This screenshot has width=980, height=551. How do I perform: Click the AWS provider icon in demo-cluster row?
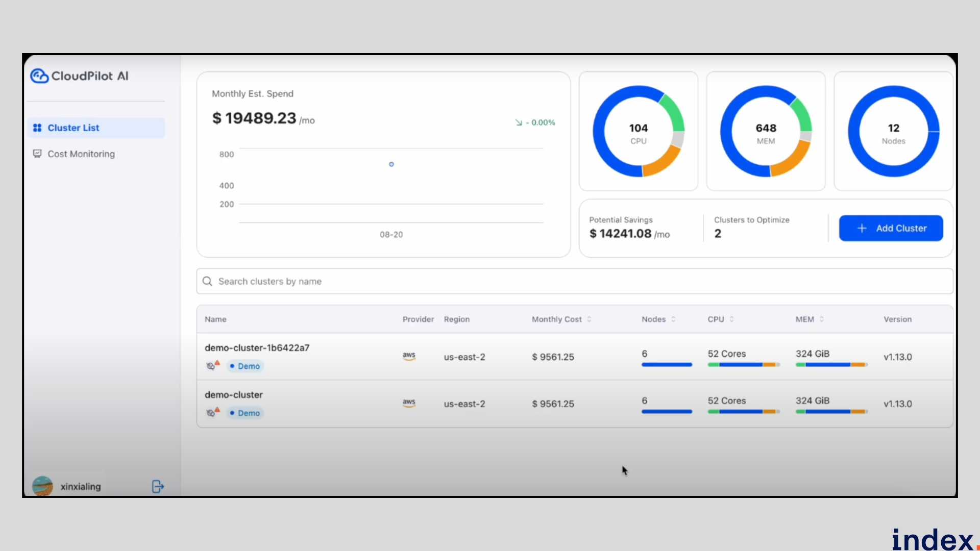[409, 404]
